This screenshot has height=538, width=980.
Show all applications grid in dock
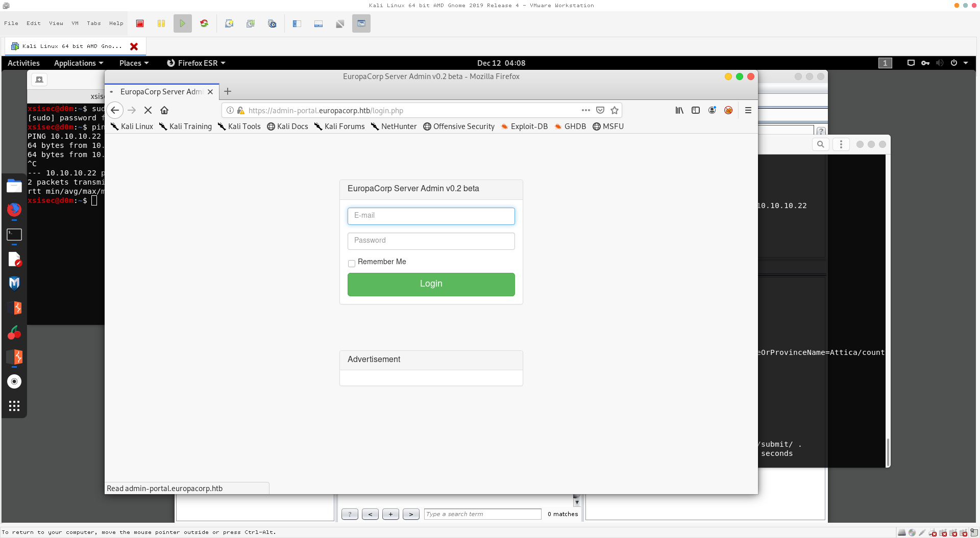pyautogui.click(x=14, y=406)
